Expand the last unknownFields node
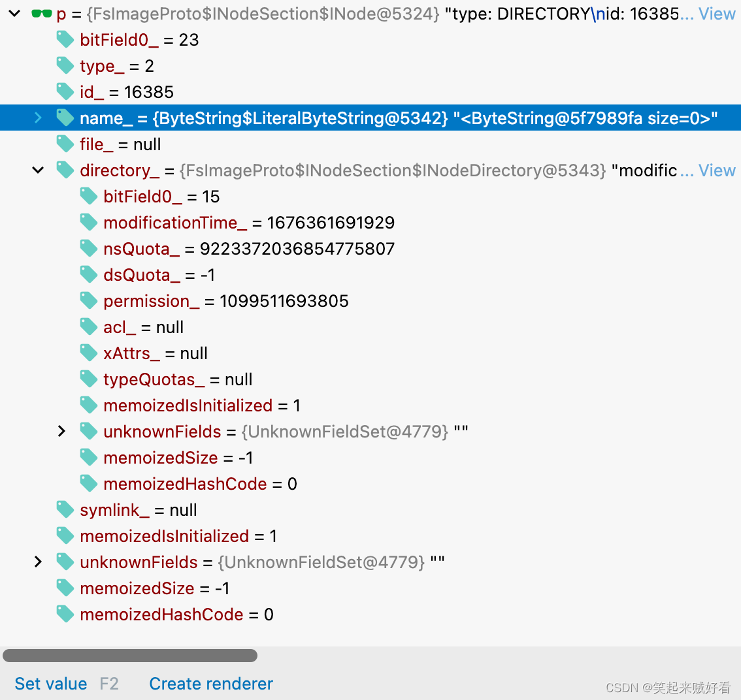Viewport: 741px width, 700px height. tap(39, 562)
